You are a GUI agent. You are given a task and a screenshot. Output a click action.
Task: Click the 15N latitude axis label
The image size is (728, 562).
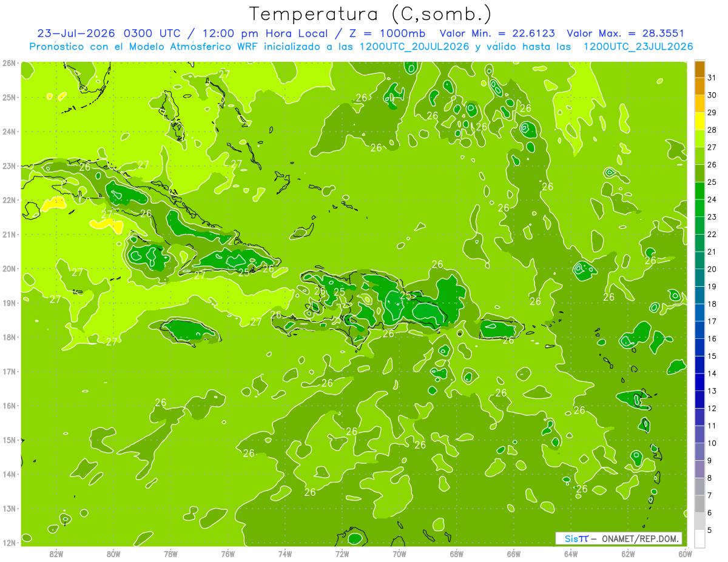click(8, 440)
